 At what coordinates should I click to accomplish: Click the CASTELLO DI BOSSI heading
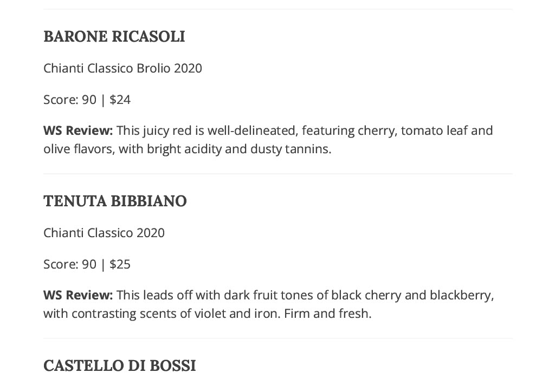pyautogui.click(x=120, y=365)
